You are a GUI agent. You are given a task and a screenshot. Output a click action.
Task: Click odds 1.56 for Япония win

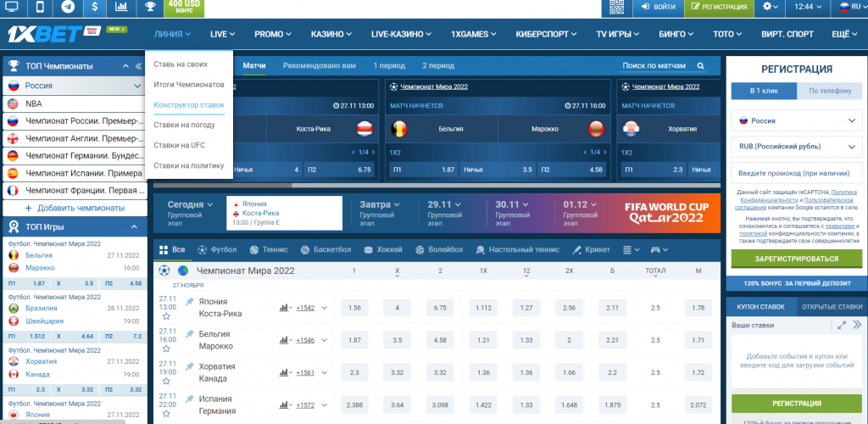point(354,308)
